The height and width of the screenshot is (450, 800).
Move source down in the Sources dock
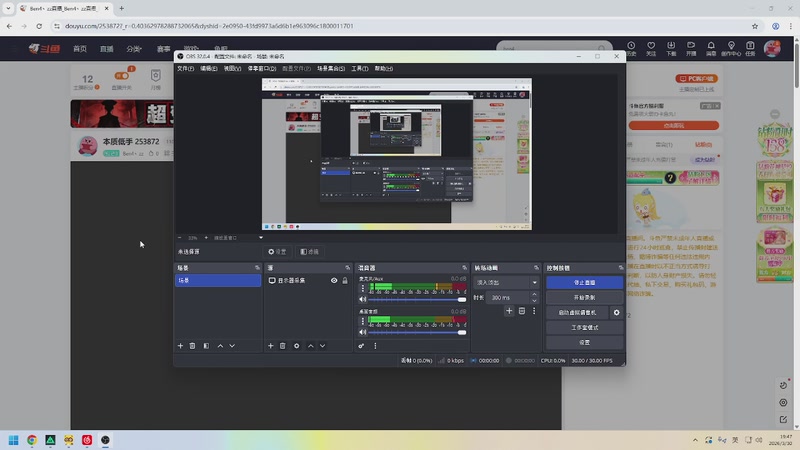coord(322,346)
